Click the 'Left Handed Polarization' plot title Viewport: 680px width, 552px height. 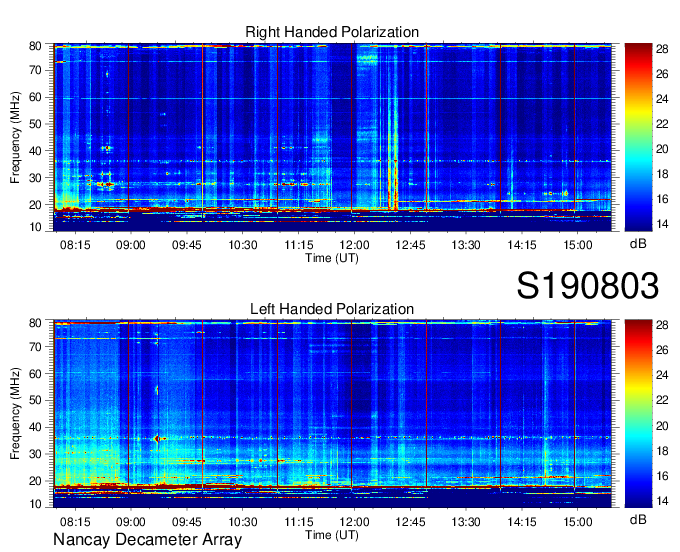pos(332,309)
